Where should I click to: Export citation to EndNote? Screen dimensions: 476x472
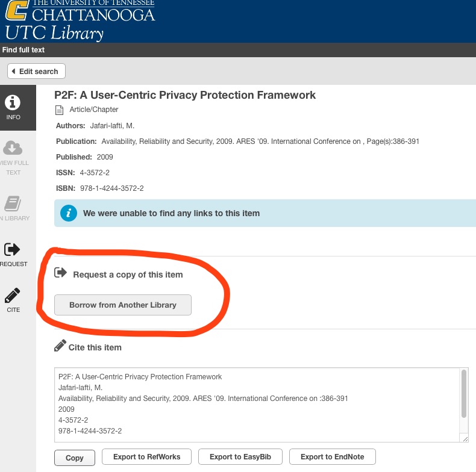click(333, 457)
